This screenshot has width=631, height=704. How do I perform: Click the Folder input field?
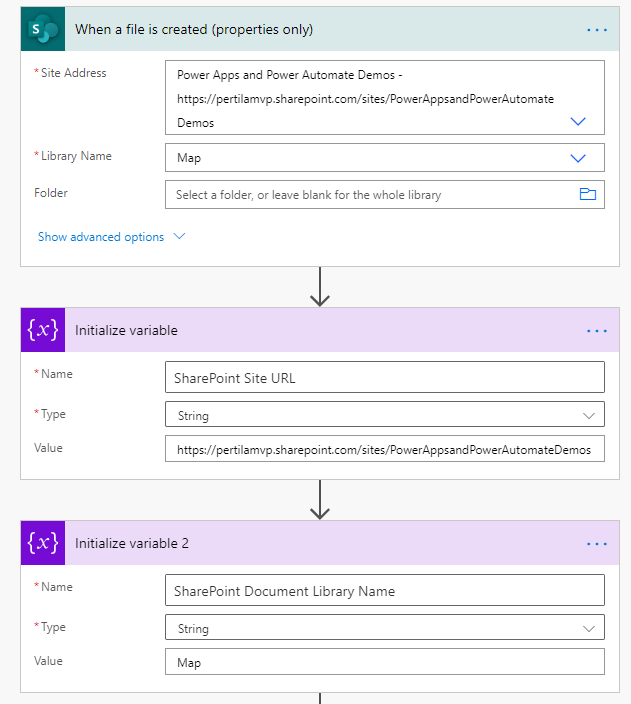pos(370,195)
